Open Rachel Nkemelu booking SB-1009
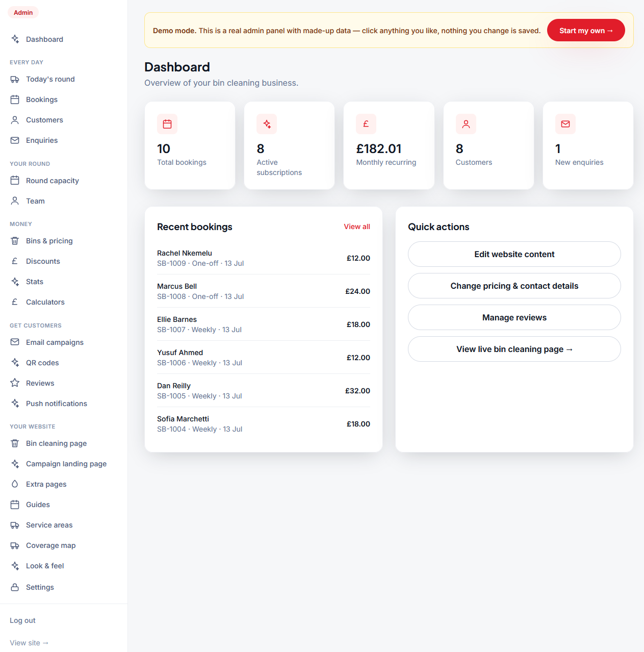Screen dimensions: 644x652 [264, 258]
